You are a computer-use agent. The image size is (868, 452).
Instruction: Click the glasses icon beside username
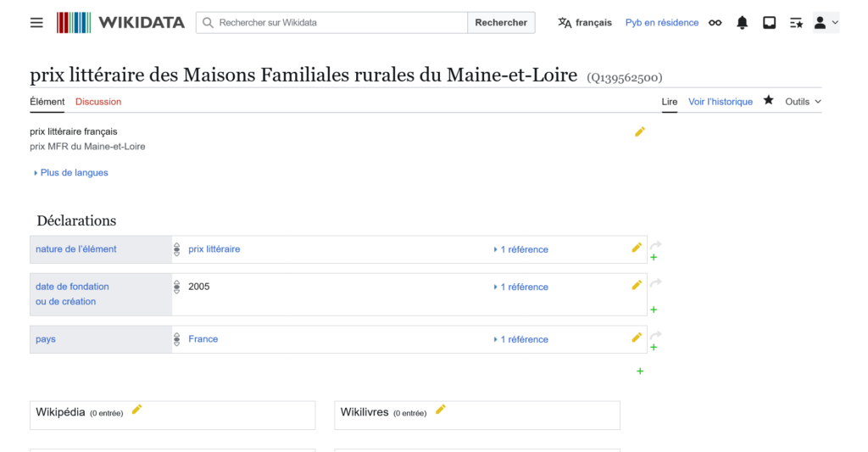(x=715, y=23)
